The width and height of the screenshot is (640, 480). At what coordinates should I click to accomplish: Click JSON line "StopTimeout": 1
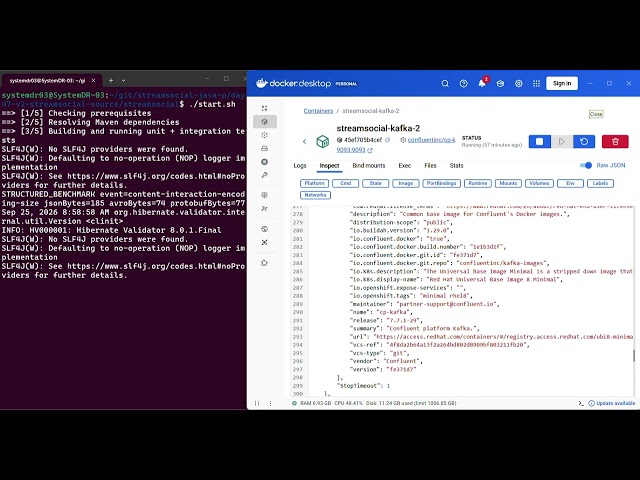(x=363, y=386)
